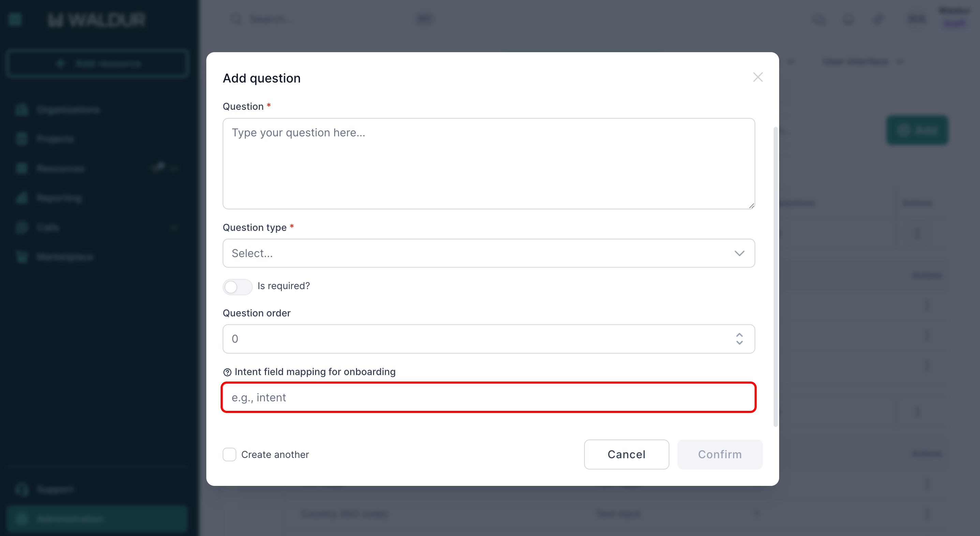Click the sidebar menu grid icon
The height and width of the screenshot is (536, 980).
[14, 19]
